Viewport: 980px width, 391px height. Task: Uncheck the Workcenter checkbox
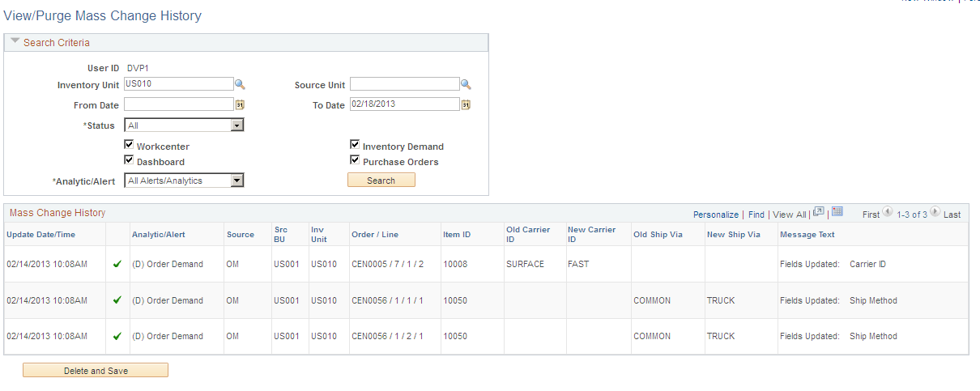click(129, 145)
